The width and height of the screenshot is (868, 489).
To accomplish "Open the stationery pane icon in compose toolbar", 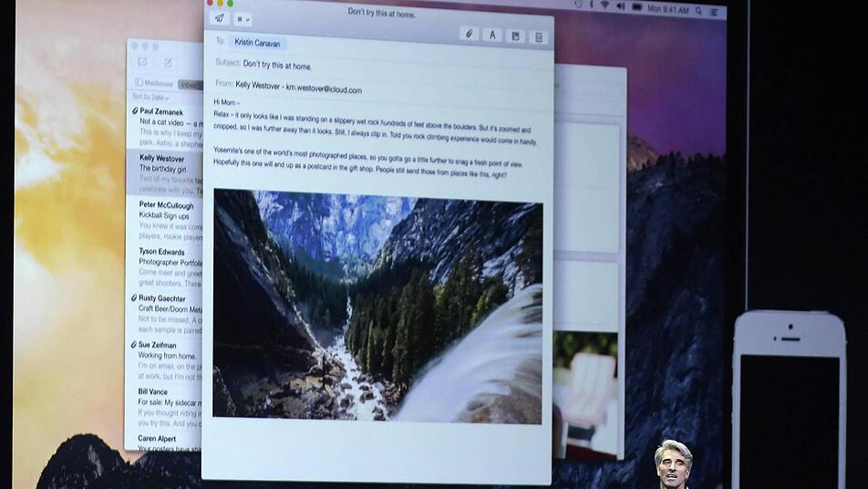I will (538, 37).
